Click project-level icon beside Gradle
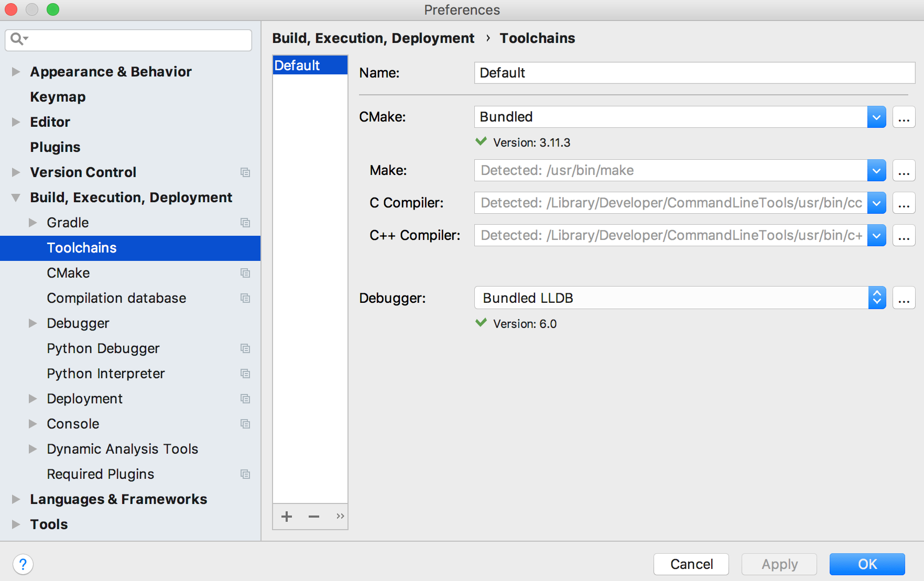 pos(245,223)
